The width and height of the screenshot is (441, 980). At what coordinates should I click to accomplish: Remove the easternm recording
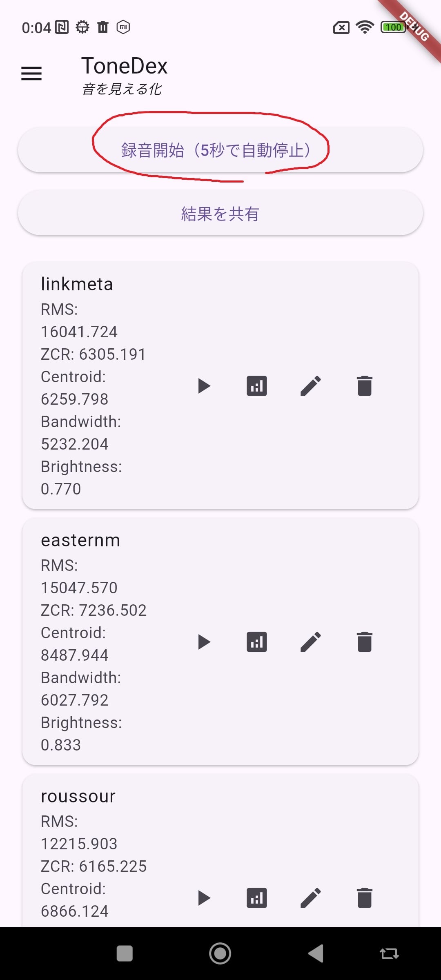[x=364, y=642]
